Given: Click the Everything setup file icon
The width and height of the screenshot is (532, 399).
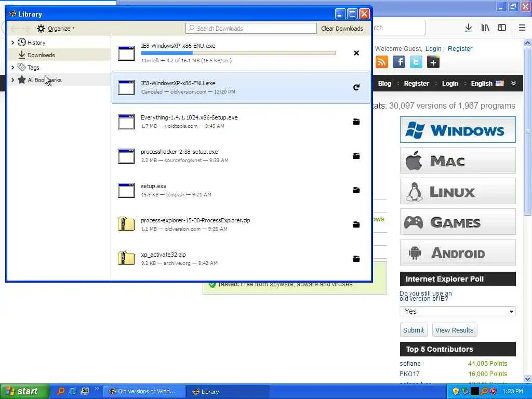Looking at the screenshot, I should click(126, 122).
